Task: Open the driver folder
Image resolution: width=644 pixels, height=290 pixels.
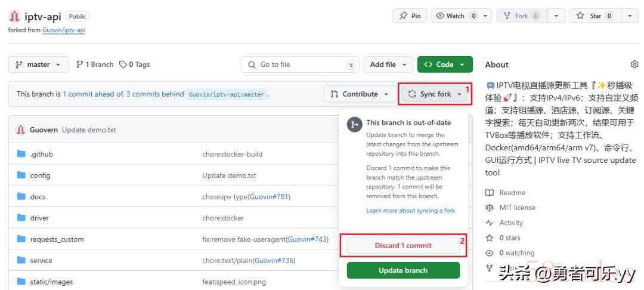Action: pyautogui.click(x=39, y=218)
